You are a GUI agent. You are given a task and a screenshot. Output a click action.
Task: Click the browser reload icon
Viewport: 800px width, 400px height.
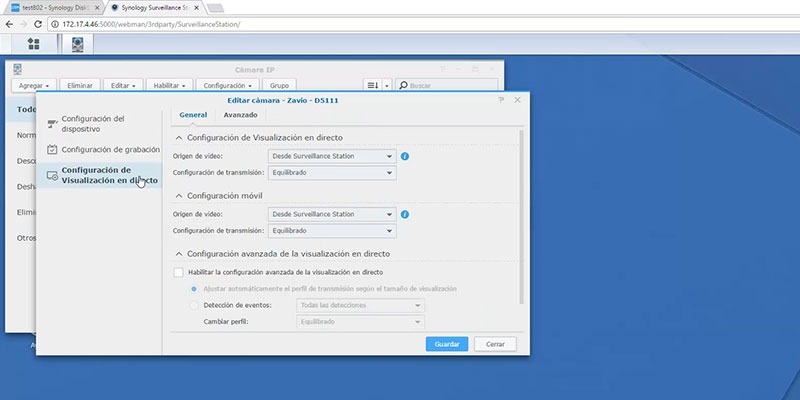point(38,24)
